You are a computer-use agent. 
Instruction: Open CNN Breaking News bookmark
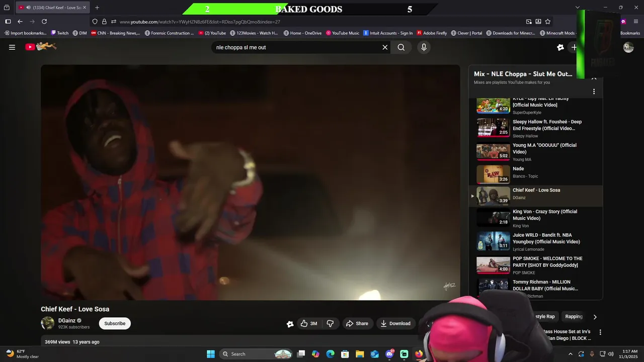115,33
